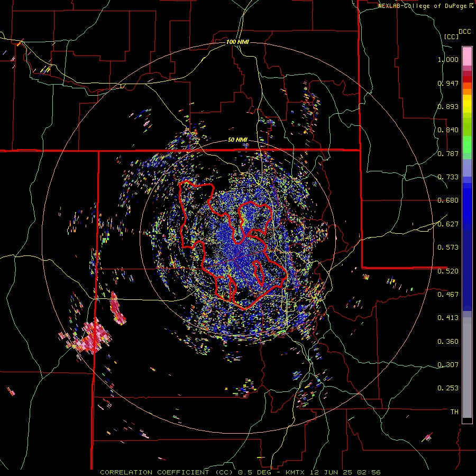
Task: Select the 1.000 scale value
Action: coord(448,59)
